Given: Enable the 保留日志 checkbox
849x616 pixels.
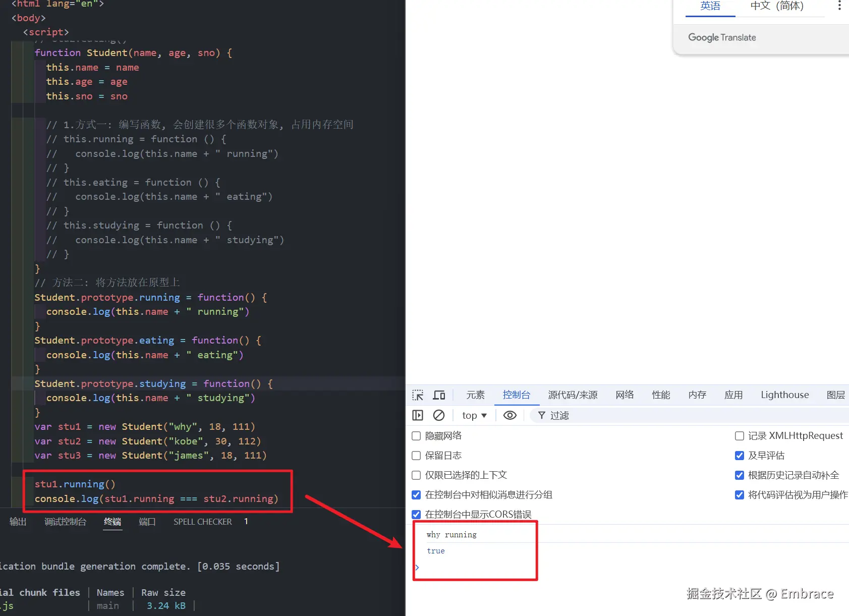Looking at the screenshot, I should pyautogui.click(x=416, y=456).
